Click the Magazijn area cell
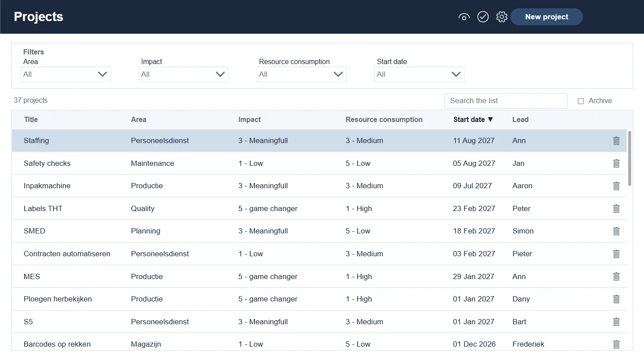 pyautogui.click(x=146, y=344)
